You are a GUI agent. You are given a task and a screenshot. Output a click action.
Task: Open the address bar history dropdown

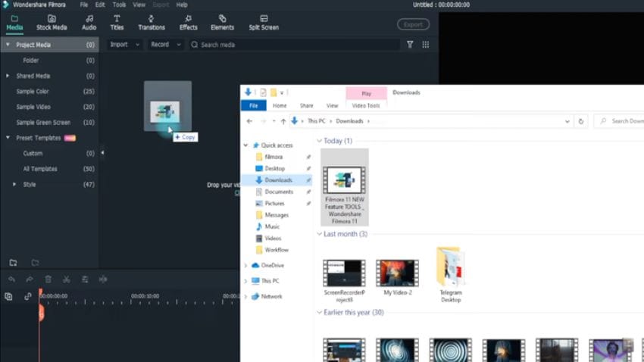tap(567, 121)
